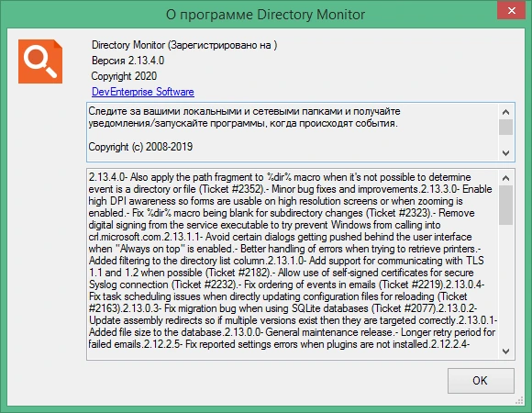Click the 'О программе Directory Monitor' title bar
The image size is (532, 413).
click(265, 15)
